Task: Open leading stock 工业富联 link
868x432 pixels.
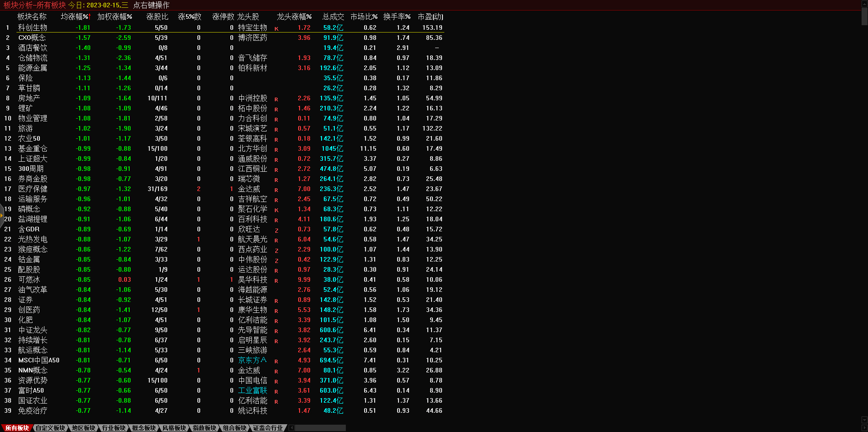Action: coord(252,390)
